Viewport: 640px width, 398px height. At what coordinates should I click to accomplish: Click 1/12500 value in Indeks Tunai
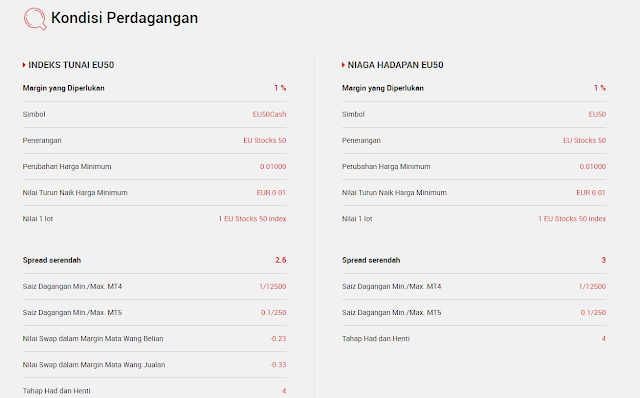[273, 287]
